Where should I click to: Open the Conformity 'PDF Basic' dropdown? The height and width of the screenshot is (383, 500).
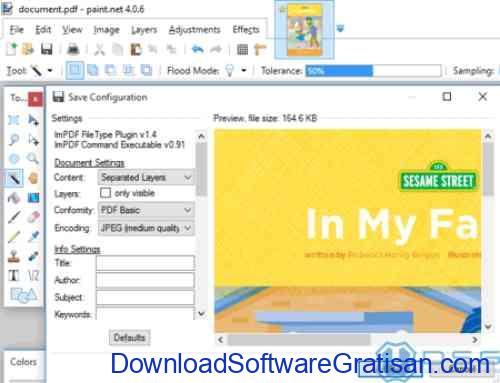tap(146, 210)
